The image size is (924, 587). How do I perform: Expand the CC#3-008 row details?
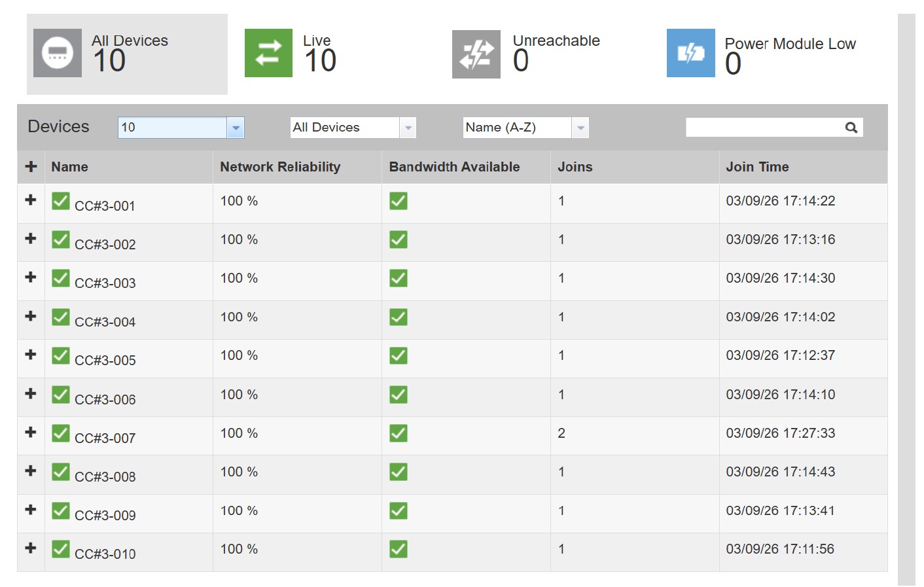(x=31, y=471)
